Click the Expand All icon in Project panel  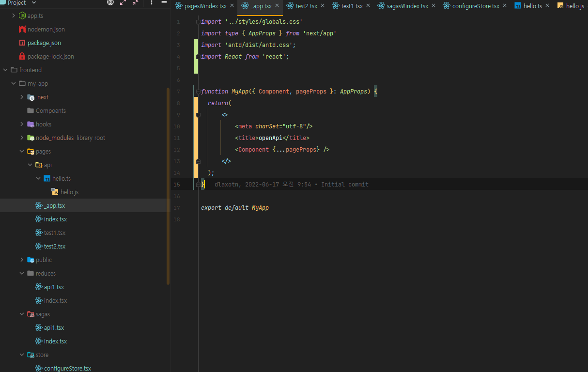pyautogui.click(x=123, y=2)
